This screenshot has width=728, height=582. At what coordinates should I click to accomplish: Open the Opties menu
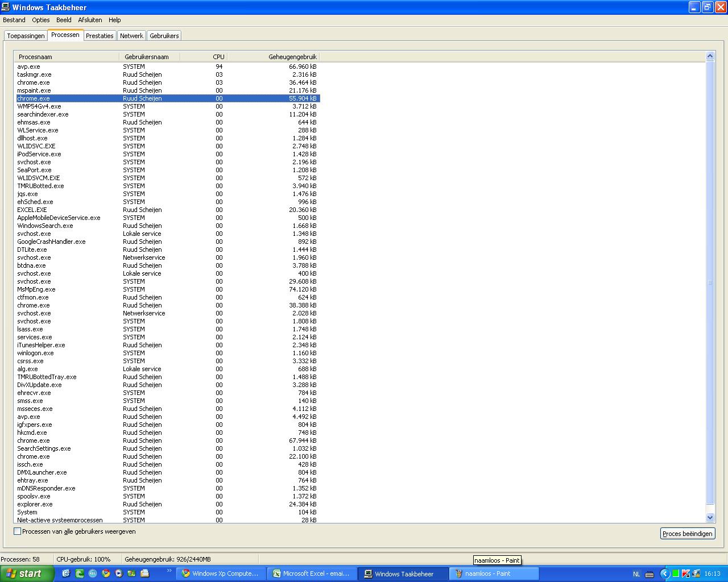point(41,20)
